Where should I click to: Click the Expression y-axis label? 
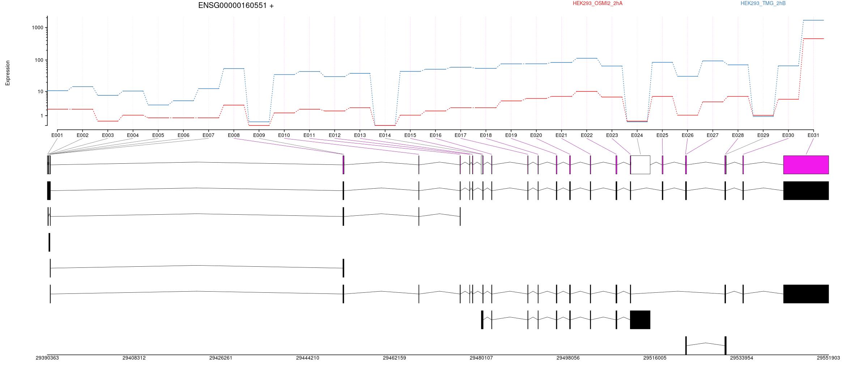[8, 73]
